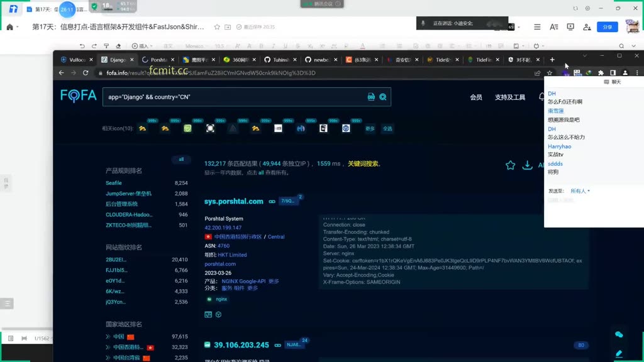This screenshot has width=644, height=362.
Task: Open the 支持及工具 menu
Action: coord(509,97)
